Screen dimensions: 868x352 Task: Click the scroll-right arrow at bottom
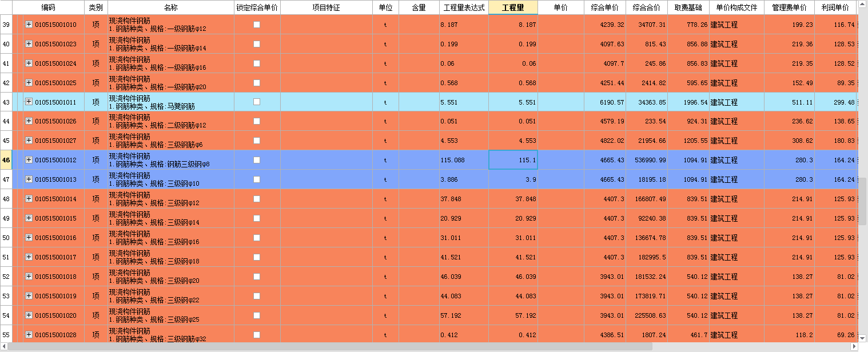pyautogui.click(x=854, y=347)
